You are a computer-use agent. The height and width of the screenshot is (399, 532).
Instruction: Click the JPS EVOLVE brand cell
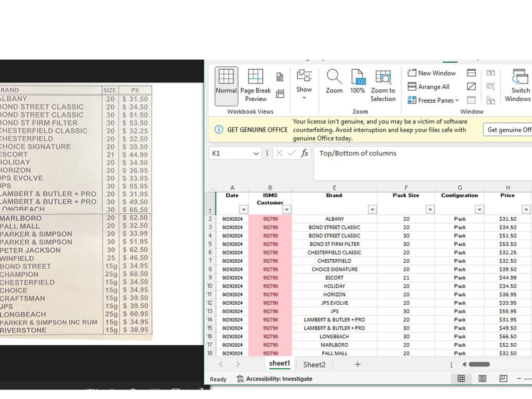pos(334,303)
